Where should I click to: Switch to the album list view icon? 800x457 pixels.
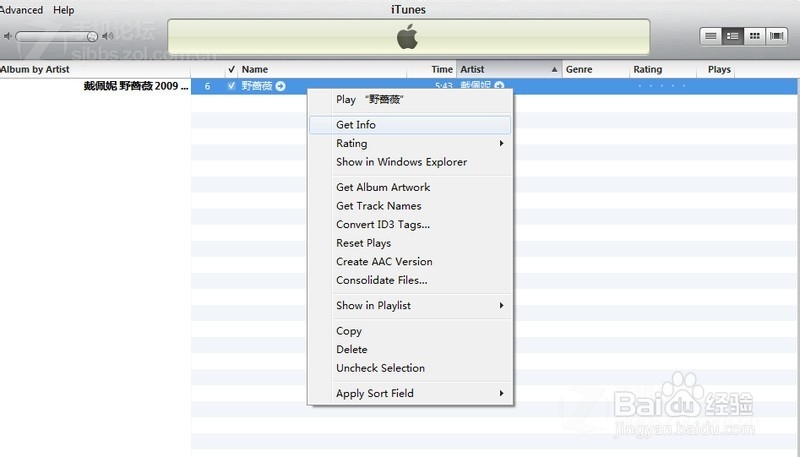coord(733,36)
